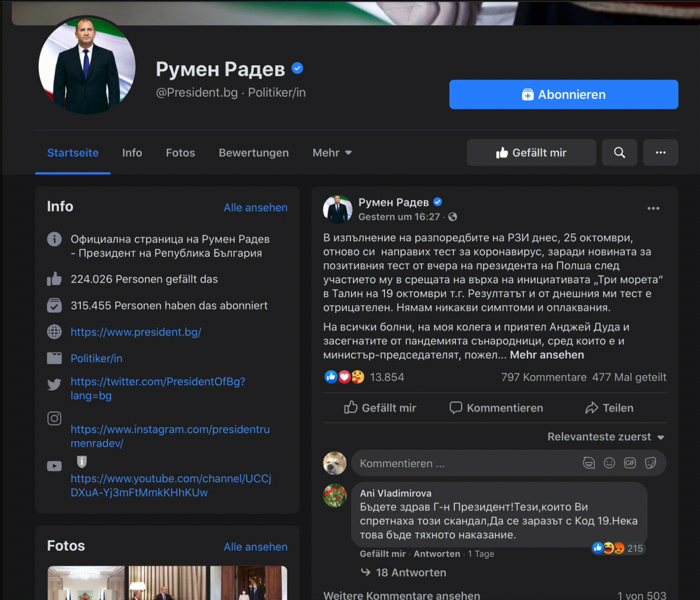Expand the 18 Antworten replies
Screen dimensions: 700x600
(x=411, y=573)
